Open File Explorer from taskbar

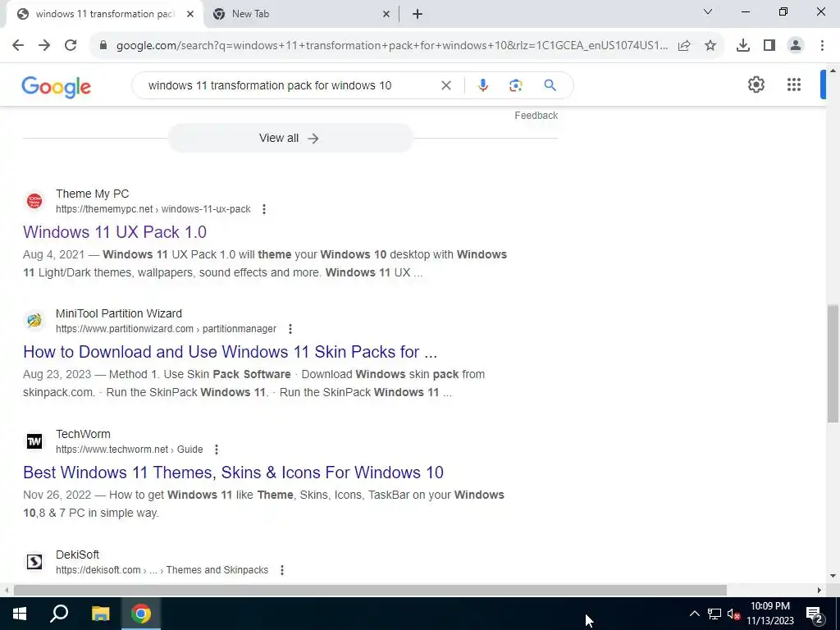tap(100, 614)
